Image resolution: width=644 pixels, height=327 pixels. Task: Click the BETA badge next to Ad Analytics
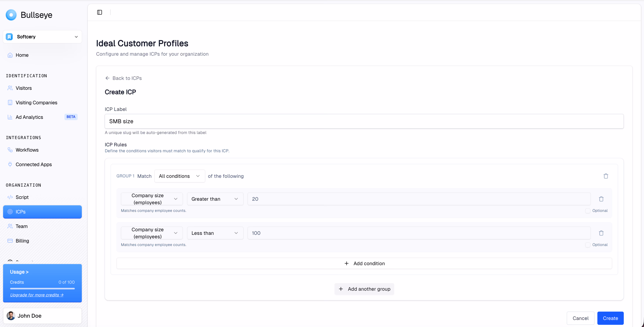pos(71,117)
